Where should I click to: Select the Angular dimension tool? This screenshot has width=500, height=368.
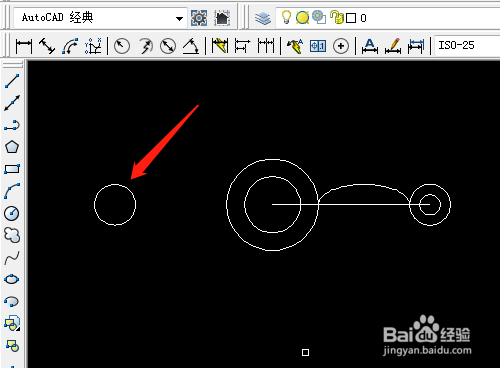[191, 46]
